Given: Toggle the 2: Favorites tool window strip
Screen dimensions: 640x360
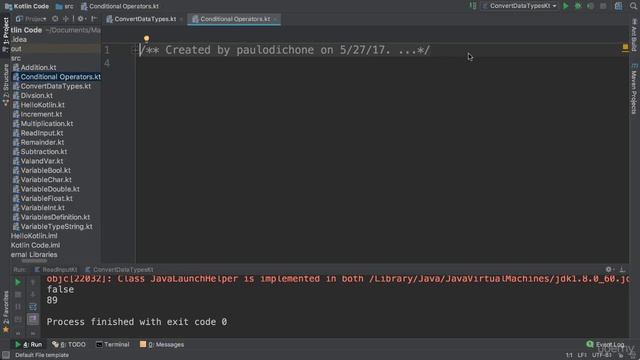Looking at the screenshot, I should [5, 312].
